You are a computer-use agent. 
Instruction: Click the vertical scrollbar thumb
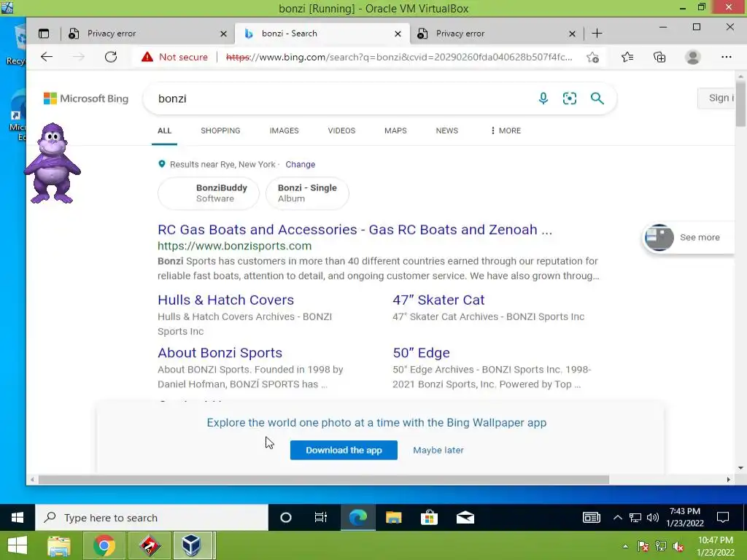point(740,104)
